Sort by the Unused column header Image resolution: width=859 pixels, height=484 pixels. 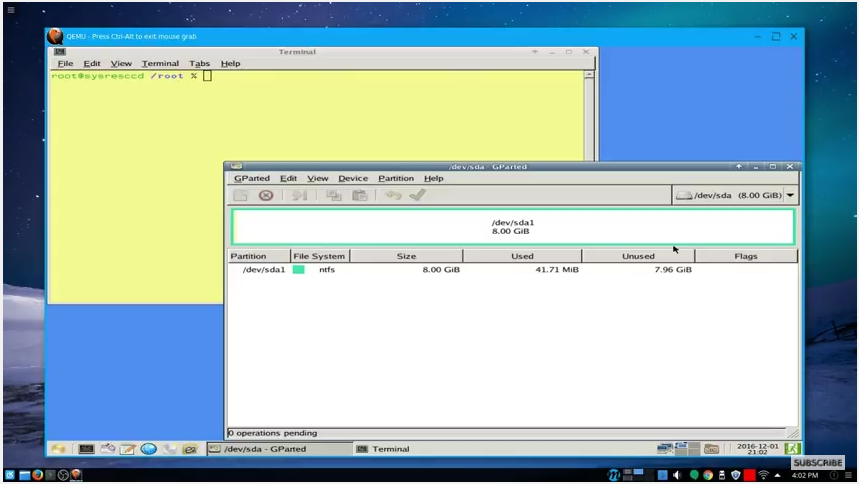point(638,256)
